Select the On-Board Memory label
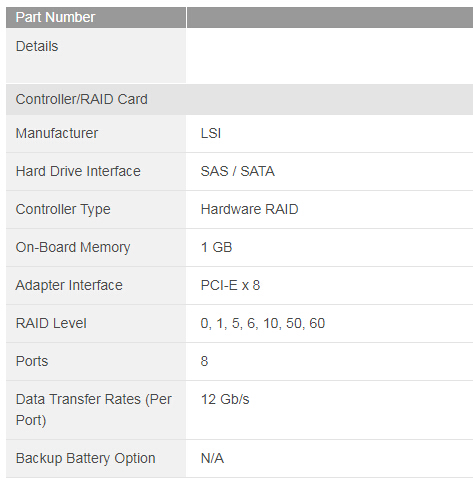The width and height of the screenshot is (473, 488). (x=73, y=248)
